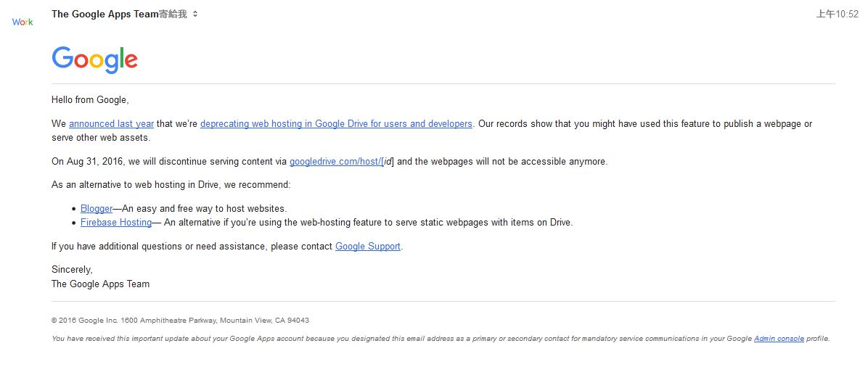Open the Google Support link

(367, 247)
